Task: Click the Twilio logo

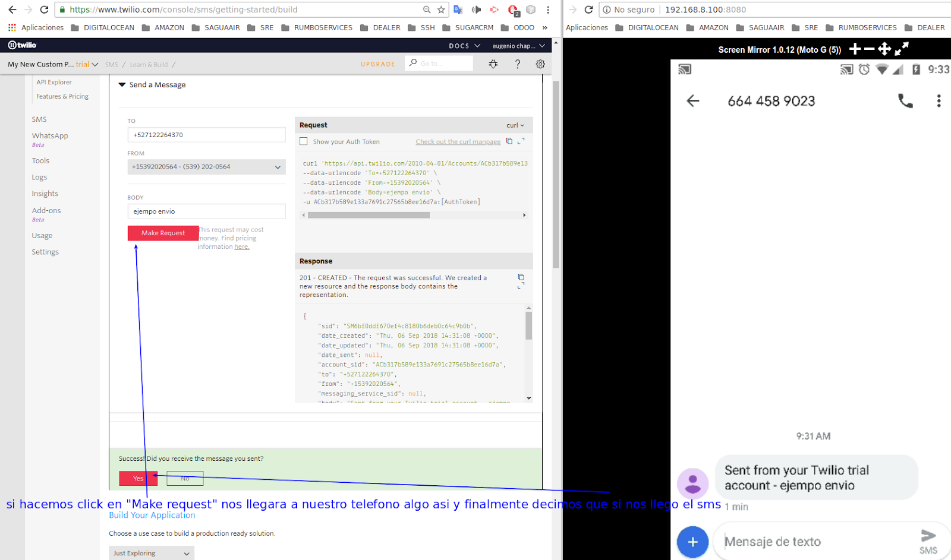Action: (x=22, y=45)
